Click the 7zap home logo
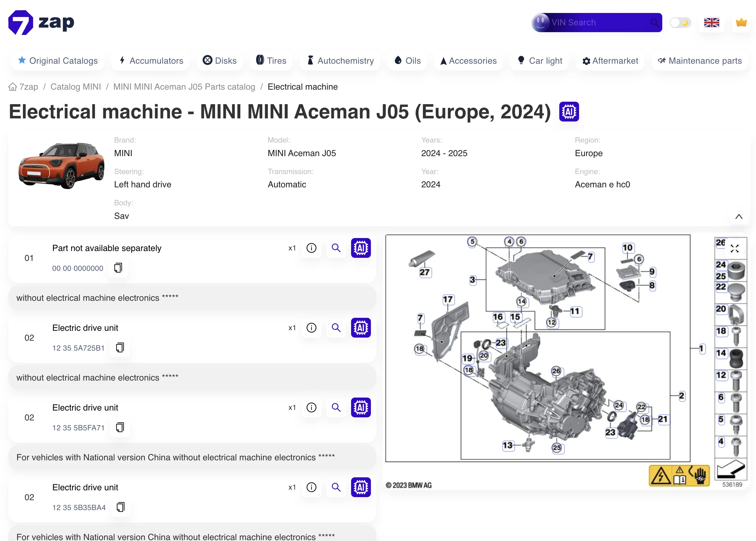Viewport: 756px width, 541px height. 41,22
